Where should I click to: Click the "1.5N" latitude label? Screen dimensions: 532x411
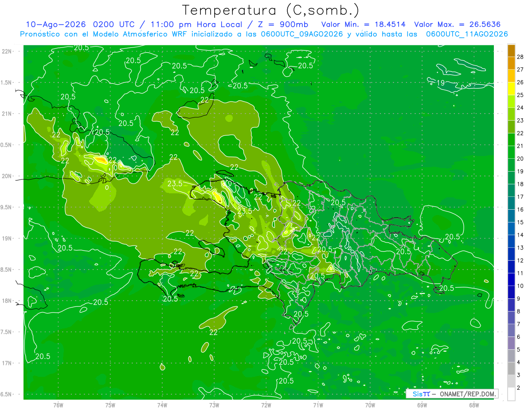click(6, 82)
